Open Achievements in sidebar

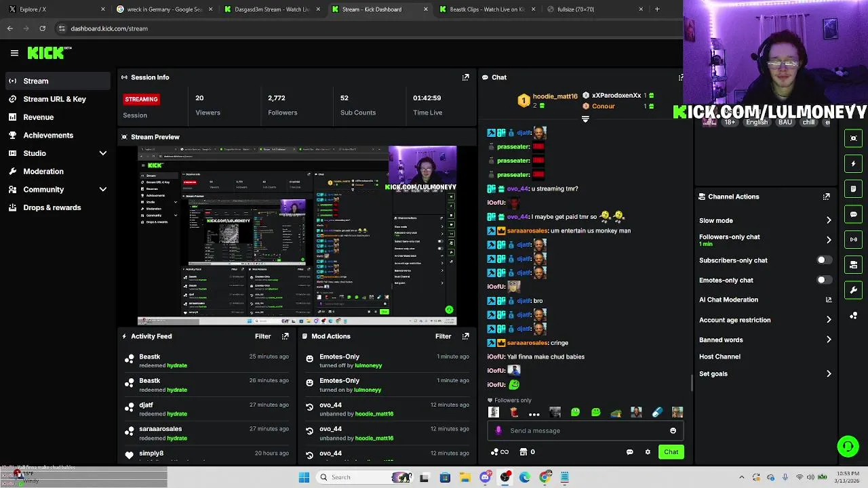point(48,135)
